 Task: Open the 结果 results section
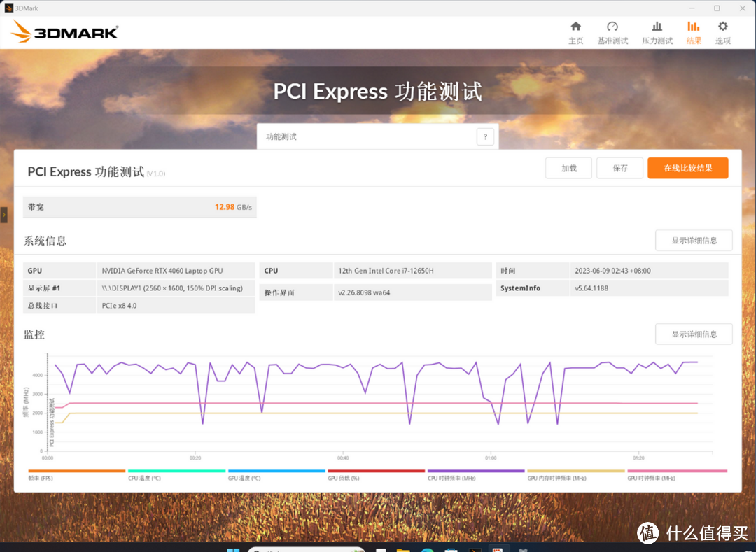693,34
